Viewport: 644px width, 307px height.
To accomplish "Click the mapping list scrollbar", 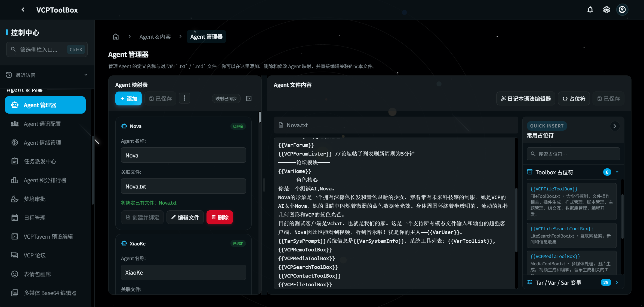I will [x=260, y=117].
